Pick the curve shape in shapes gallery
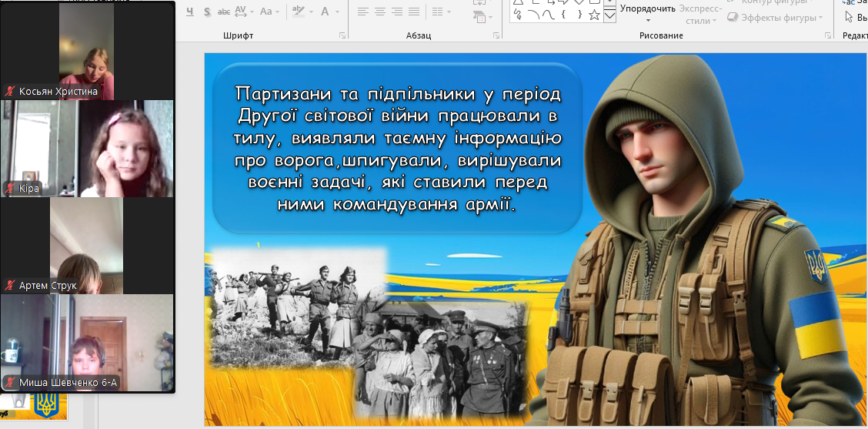 tap(549, 15)
